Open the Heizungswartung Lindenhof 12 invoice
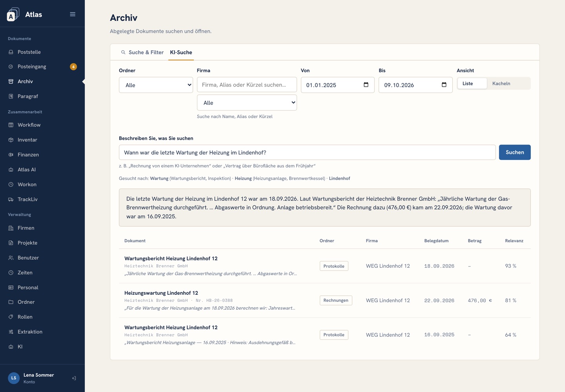The image size is (565, 392). tap(325, 301)
